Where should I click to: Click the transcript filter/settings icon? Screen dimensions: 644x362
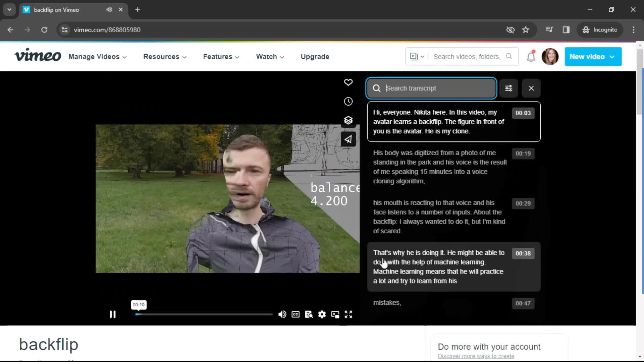(x=508, y=88)
